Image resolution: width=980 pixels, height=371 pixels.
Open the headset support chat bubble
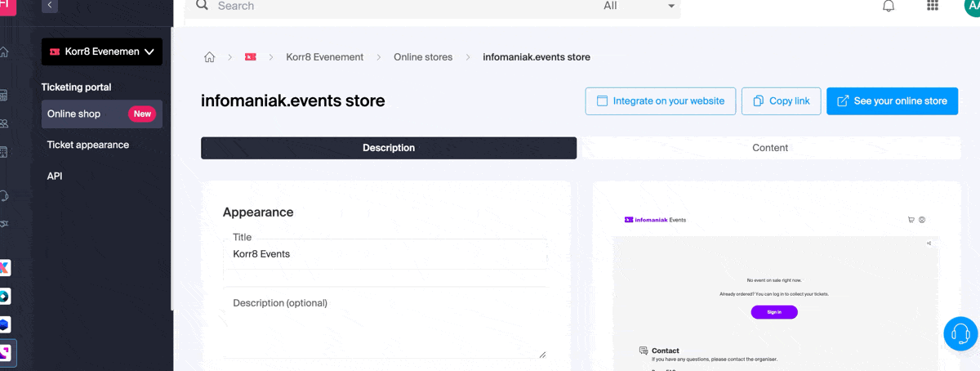(x=960, y=333)
